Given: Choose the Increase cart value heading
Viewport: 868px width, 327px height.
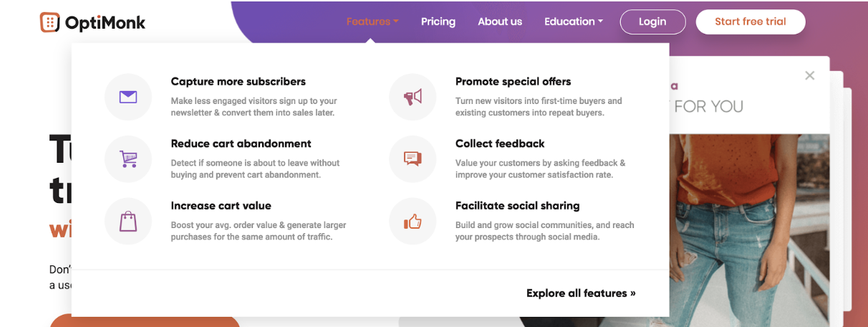Looking at the screenshot, I should point(221,206).
